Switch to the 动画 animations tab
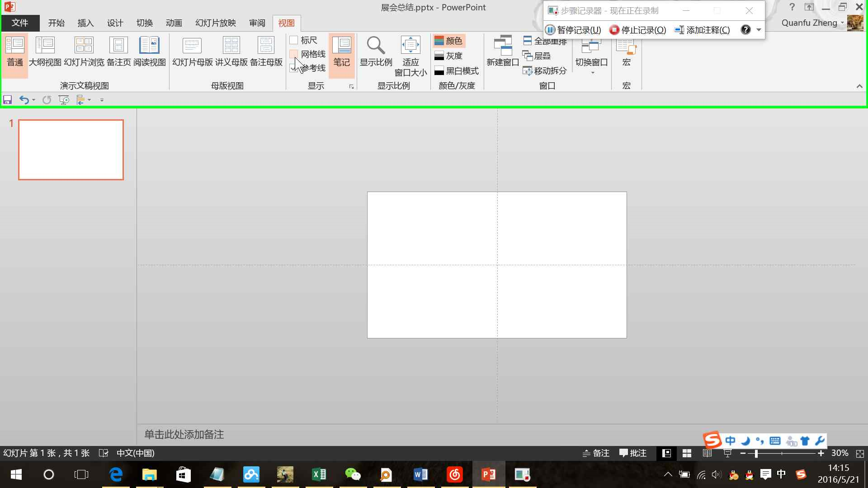 pyautogui.click(x=174, y=23)
